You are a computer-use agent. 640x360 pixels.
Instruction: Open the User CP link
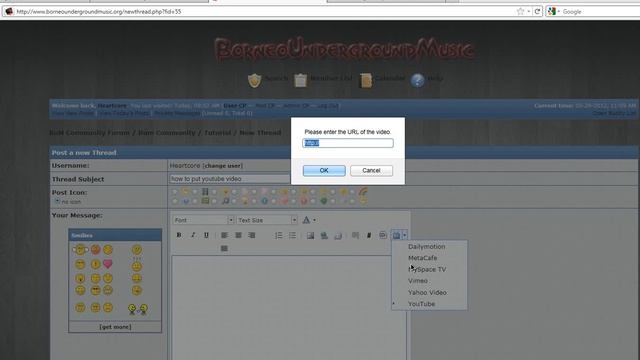click(235, 106)
